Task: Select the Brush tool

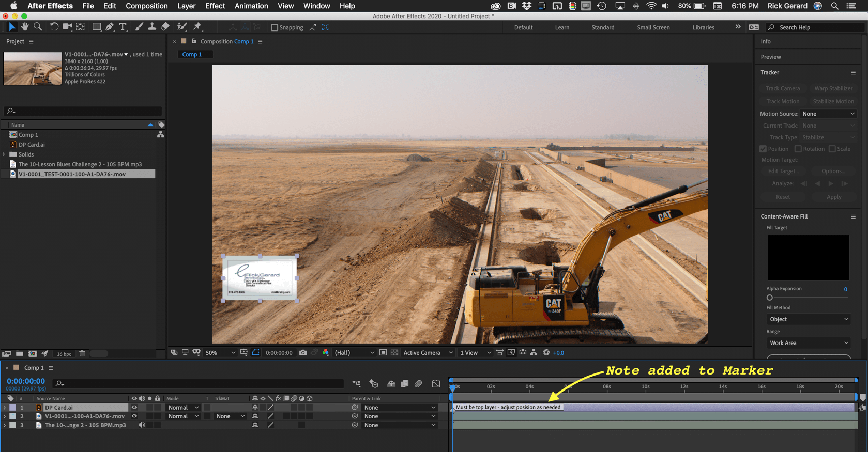Action: coord(139,27)
